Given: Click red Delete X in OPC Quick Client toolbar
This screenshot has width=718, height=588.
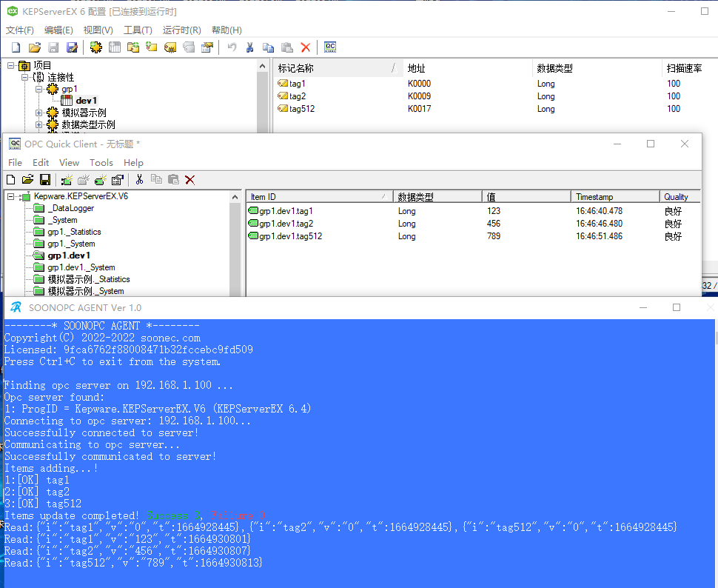Looking at the screenshot, I should click(190, 180).
